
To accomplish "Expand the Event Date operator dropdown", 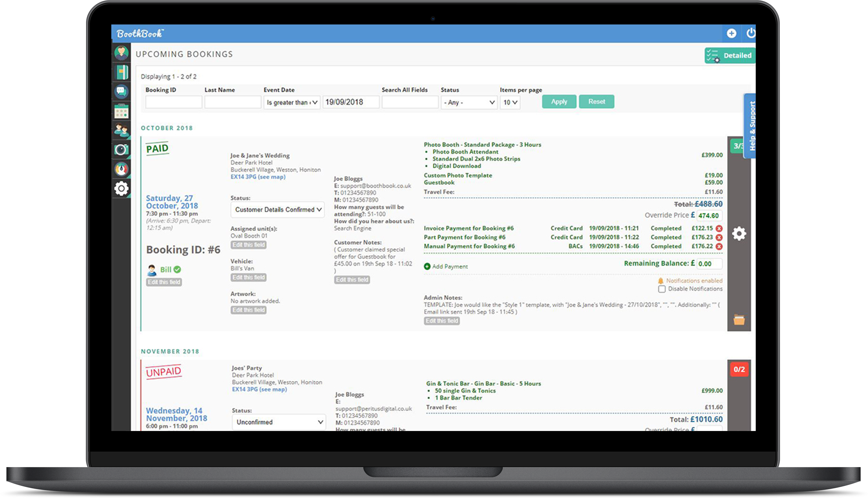I will 292,102.
